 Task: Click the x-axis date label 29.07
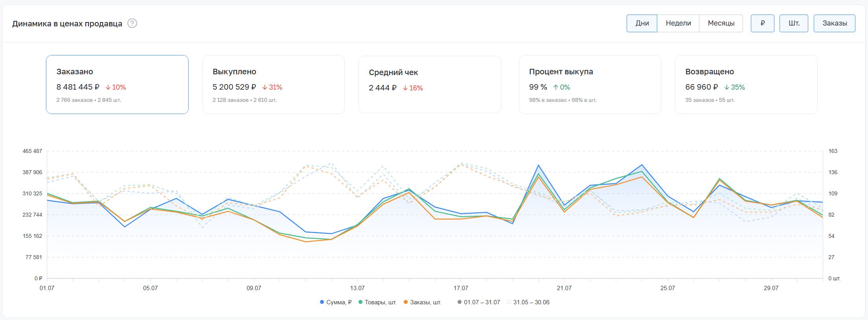pos(771,288)
